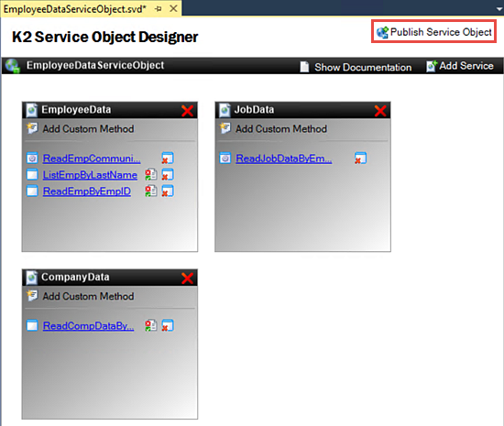Click Publish Service Object button
Viewport: 504px width, 426px height.
point(434,32)
